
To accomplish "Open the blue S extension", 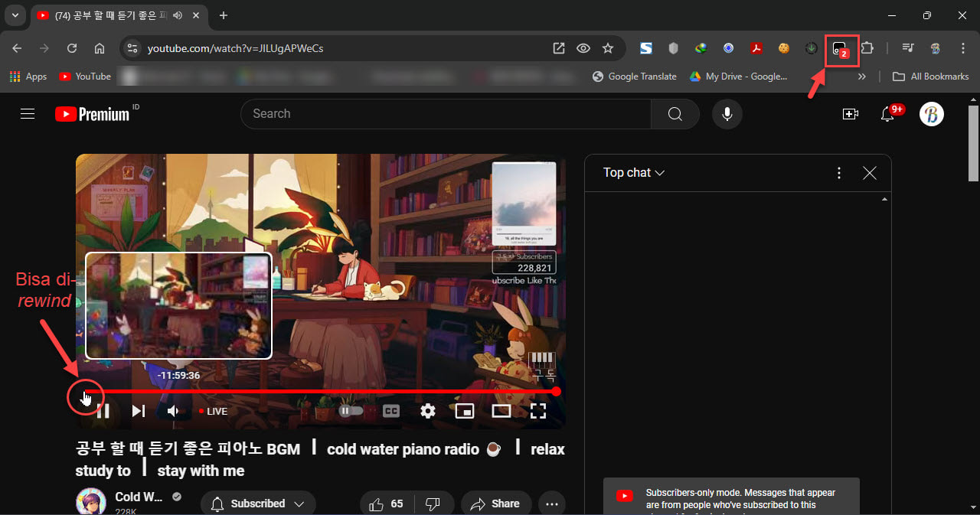I will pos(646,48).
